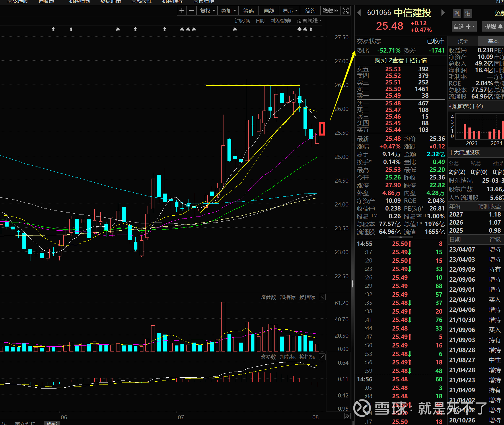504x425 pixels.
Task: Toggle fullscreen chart icon
Action: click(x=346, y=11)
